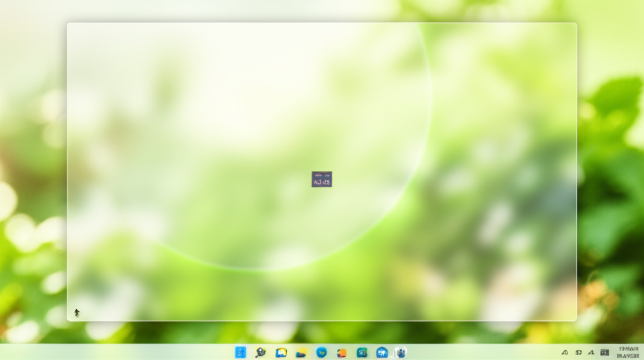Click the grid-like tray icon beside the clock
644x360 pixels.
pyautogui.click(x=605, y=352)
